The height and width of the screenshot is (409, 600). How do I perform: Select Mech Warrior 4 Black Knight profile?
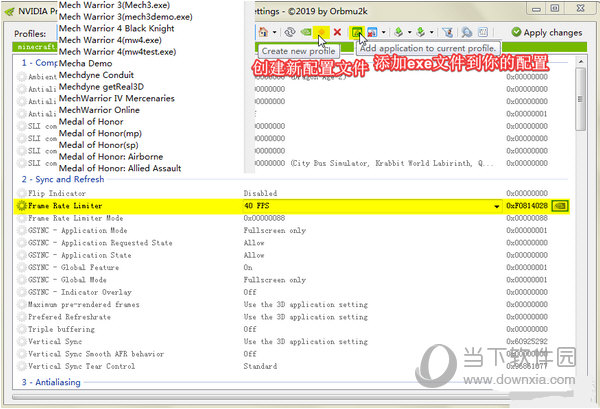pos(116,28)
